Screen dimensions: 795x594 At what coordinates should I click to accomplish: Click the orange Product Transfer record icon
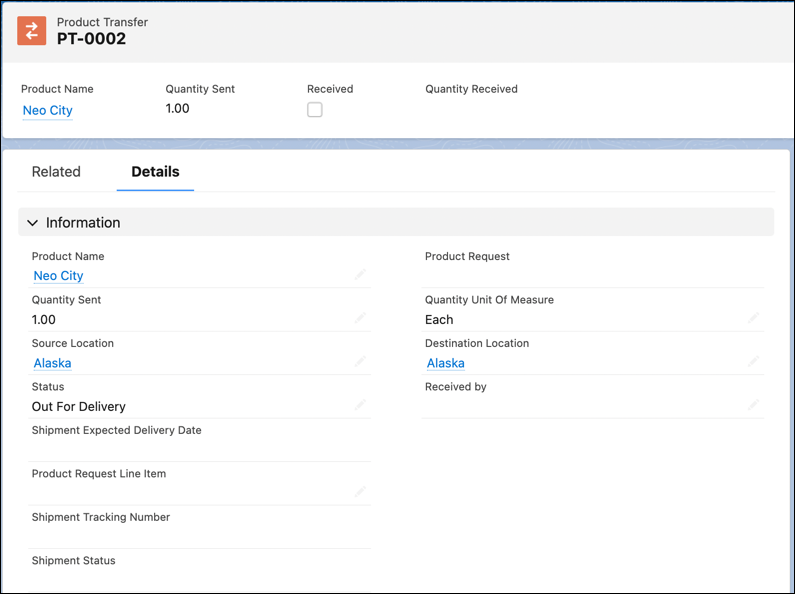coord(31,31)
